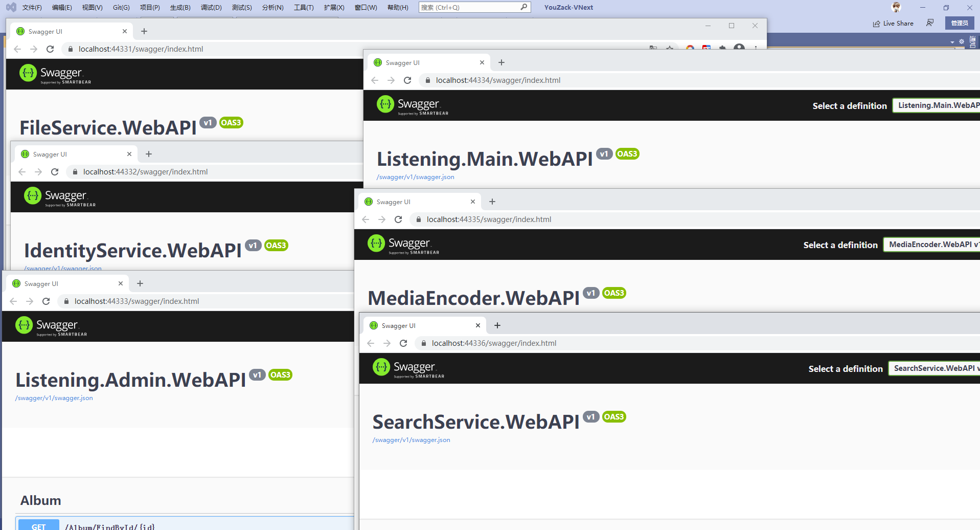The height and width of the screenshot is (530, 980).
Task: Open definition dropdown showing Listening.Main.WebAPI
Action: click(x=937, y=105)
